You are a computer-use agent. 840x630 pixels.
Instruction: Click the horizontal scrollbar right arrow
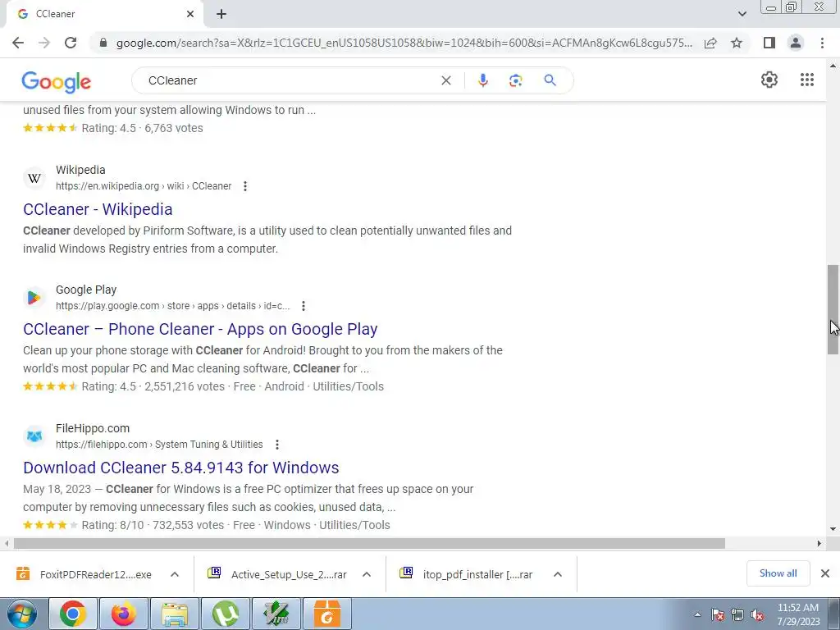[819, 543]
